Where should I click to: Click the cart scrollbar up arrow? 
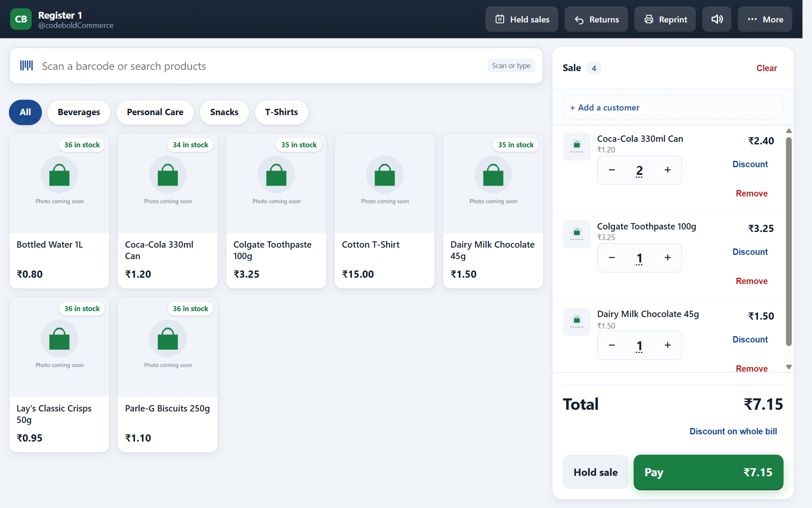click(x=789, y=131)
